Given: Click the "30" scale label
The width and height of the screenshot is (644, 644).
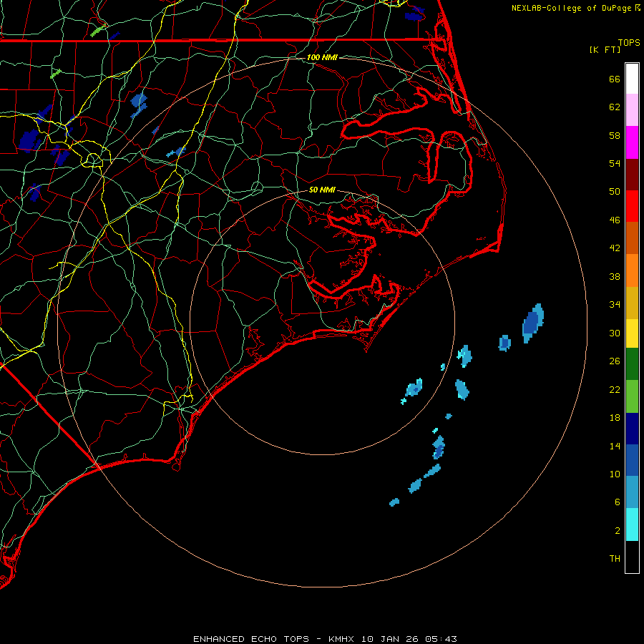Looking at the screenshot, I should (615, 333).
